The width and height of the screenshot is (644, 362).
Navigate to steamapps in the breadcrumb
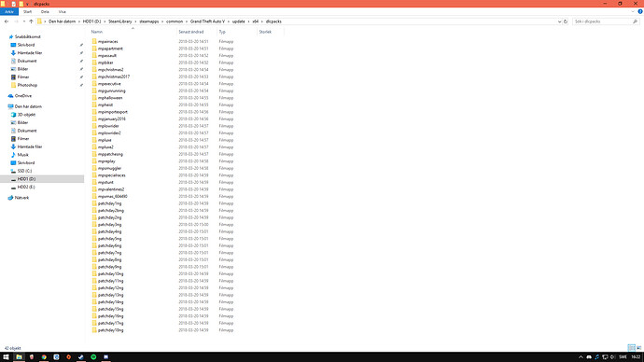(x=148, y=21)
